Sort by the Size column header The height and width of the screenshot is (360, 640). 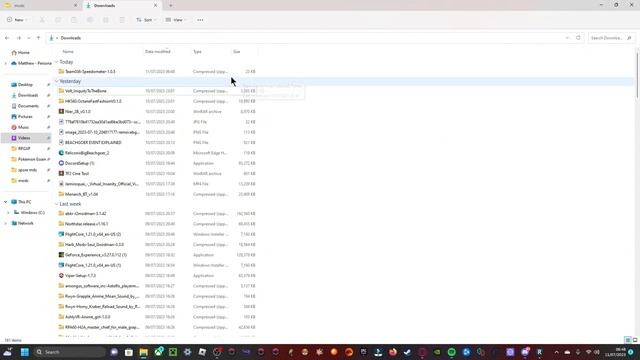tap(237, 51)
